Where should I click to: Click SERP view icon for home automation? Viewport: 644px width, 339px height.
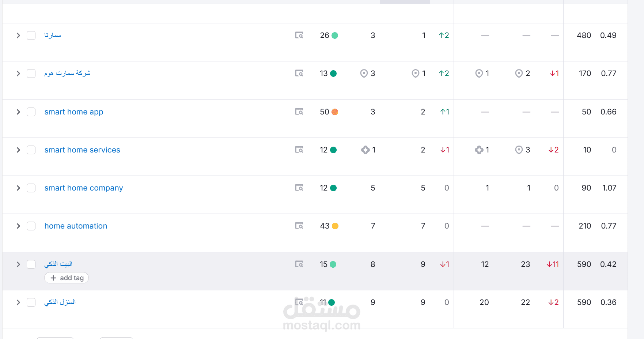tap(299, 226)
